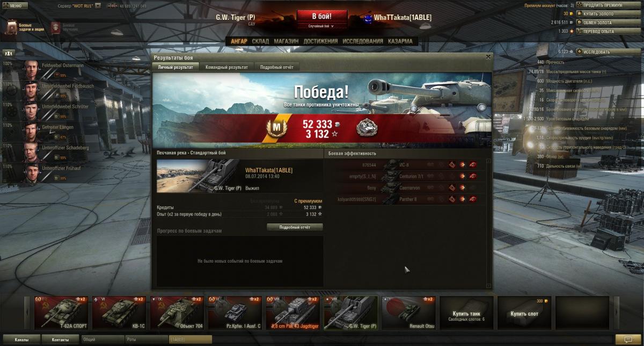Open the МАГАЗИН menu item
The height and width of the screenshot is (346, 644).
tap(286, 41)
